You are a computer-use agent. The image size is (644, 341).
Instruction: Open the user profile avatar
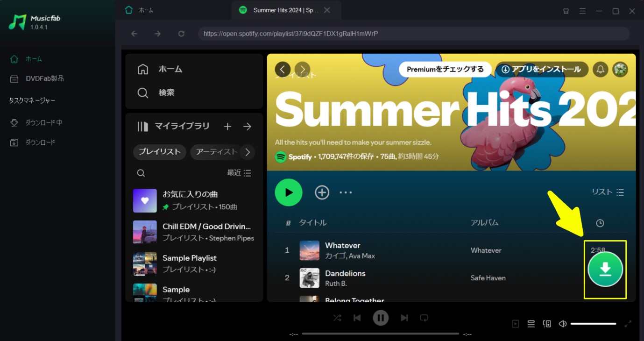[620, 70]
